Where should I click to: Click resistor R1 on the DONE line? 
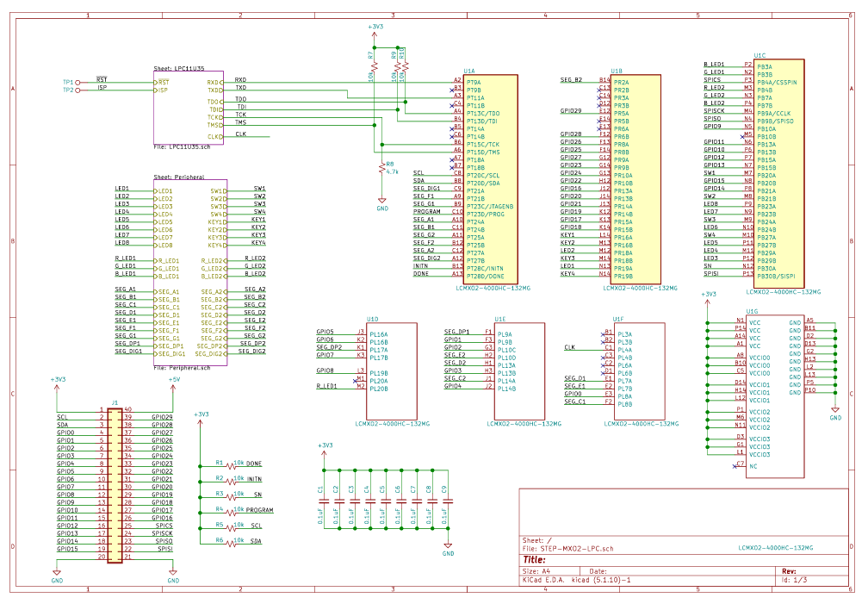point(230,464)
